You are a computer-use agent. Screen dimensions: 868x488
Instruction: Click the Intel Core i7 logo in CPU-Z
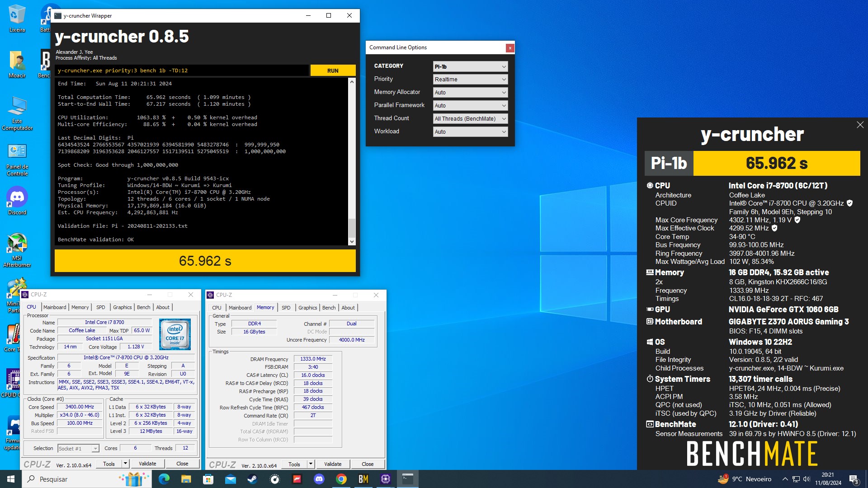(175, 334)
